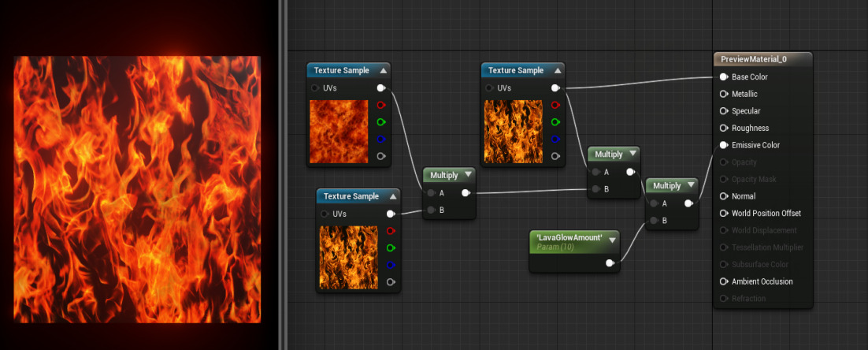Click output pin of Multiply wired to Emissive Color

(x=688, y=204)
